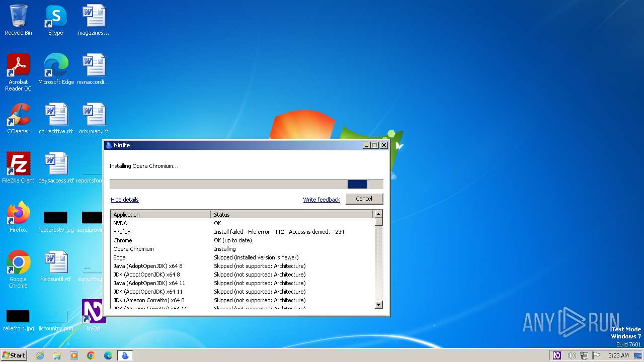Launch Edge from the taskbar
Viewport: 644px width, 362px height.
[x=108, y=355]
